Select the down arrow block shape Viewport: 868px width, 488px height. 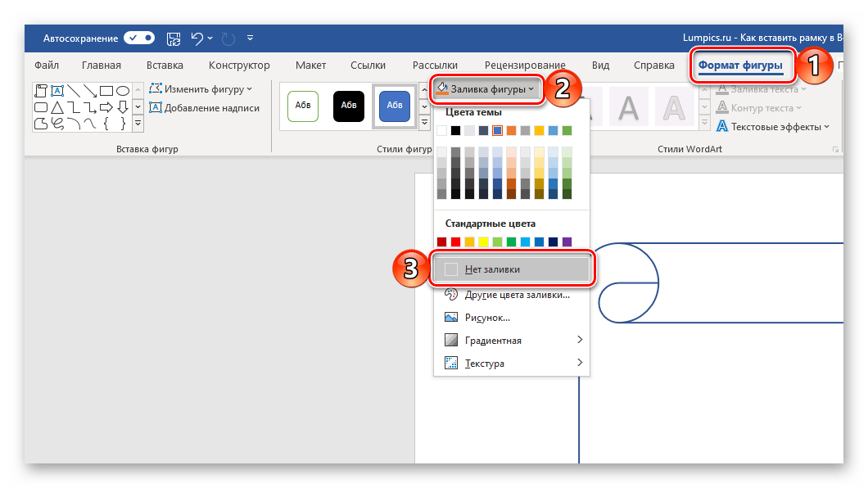(x=123, y=107)
